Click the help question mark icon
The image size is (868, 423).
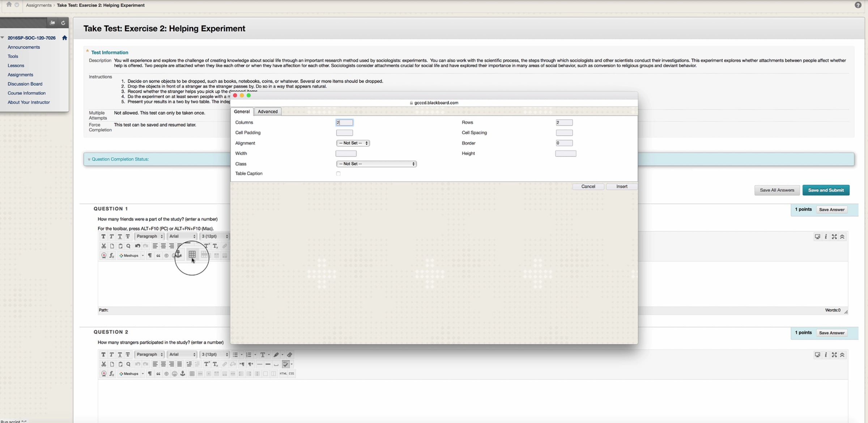pos(858,5)
